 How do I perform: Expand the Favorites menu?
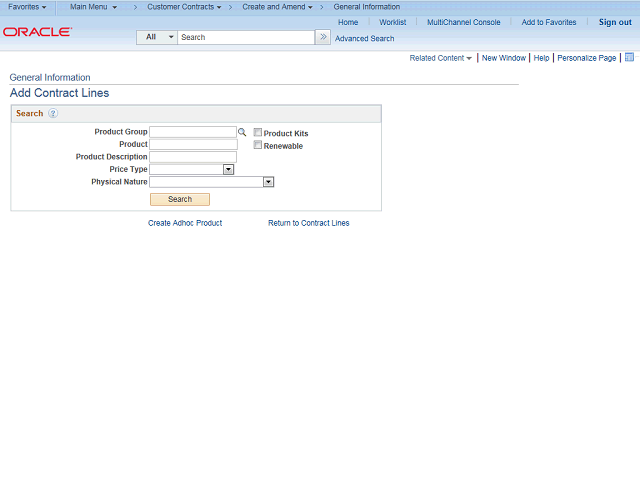click(27, 7)
